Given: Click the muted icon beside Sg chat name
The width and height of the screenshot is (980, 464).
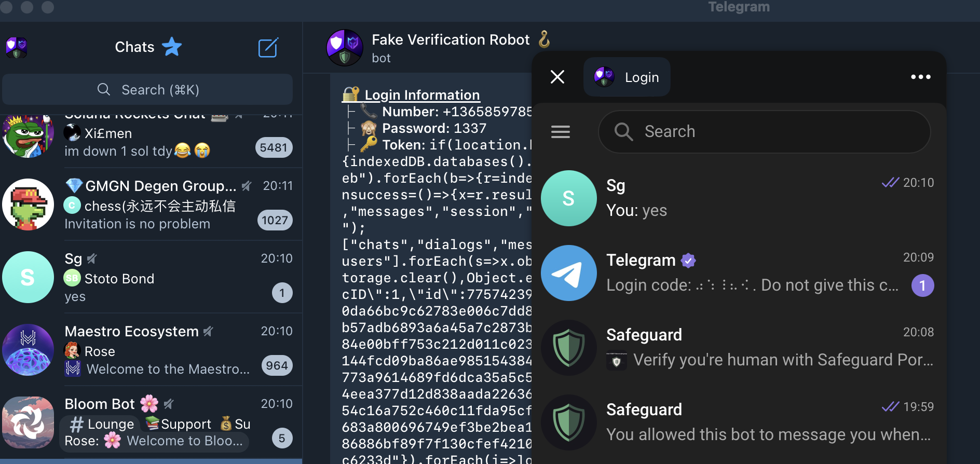Looking at the screenshot, I should [x=92, y=258].
